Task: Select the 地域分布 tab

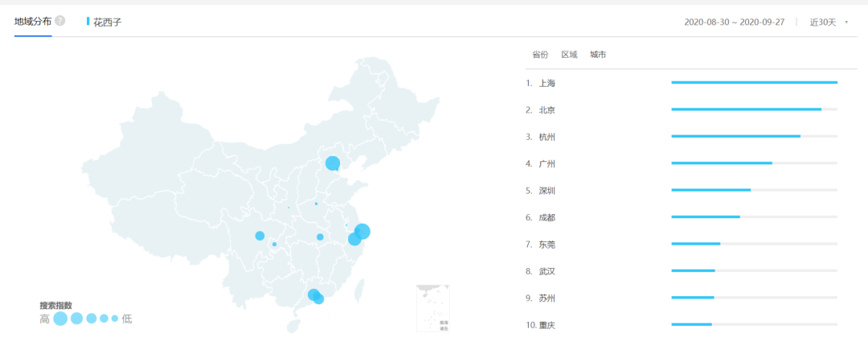Action: click(33, 22)
